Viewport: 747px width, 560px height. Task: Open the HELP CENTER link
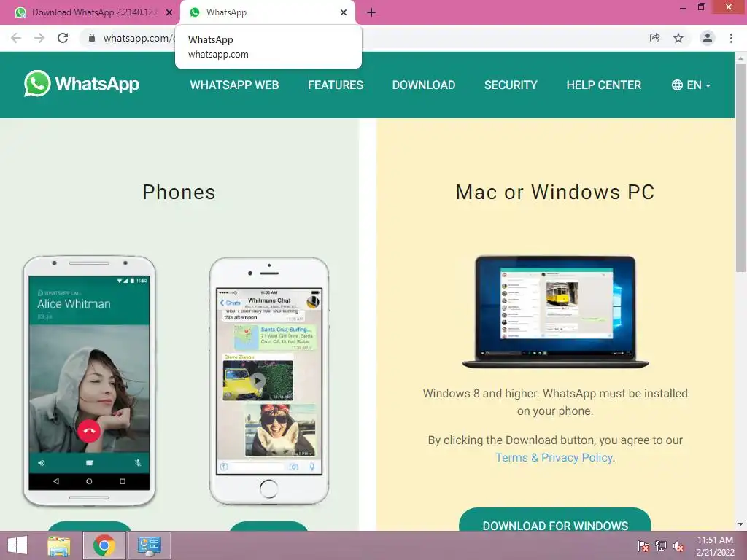point(603,85)
